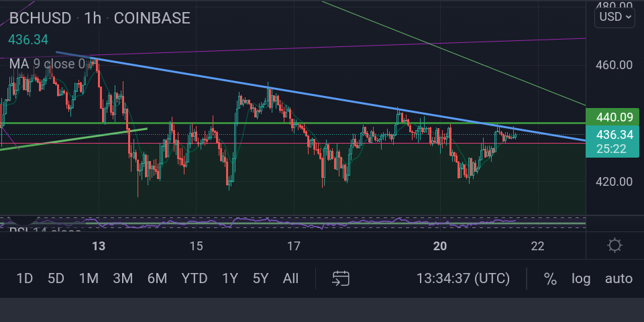
Task: Select the 6M time range
Action: pos(157,279)
